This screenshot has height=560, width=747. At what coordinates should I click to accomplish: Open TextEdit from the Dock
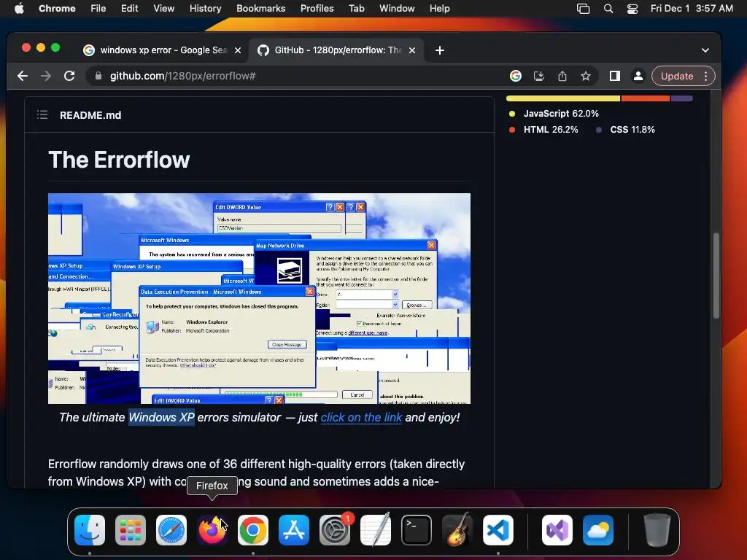click(x=376, y=529)
